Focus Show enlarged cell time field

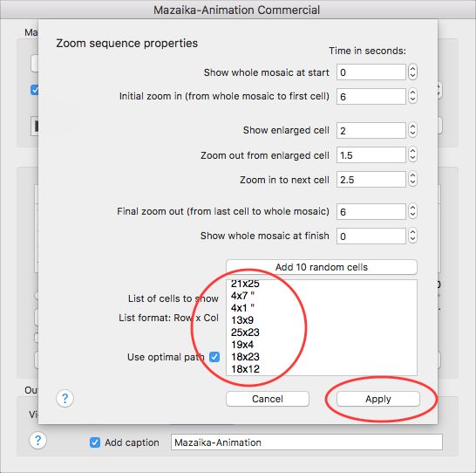coord(371,131)
